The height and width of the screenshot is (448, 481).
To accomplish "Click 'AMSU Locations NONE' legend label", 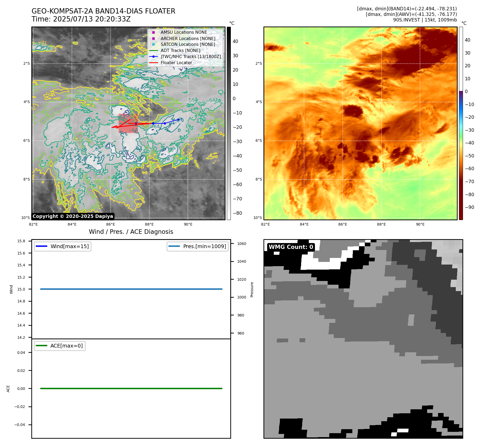I will pos(184,32).
